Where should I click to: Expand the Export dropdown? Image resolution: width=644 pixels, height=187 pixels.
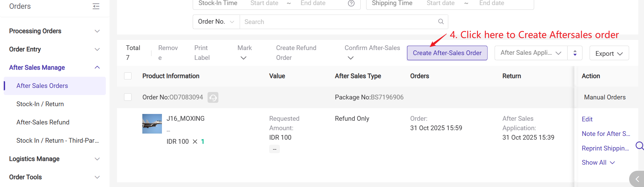[x=609, y=53]
